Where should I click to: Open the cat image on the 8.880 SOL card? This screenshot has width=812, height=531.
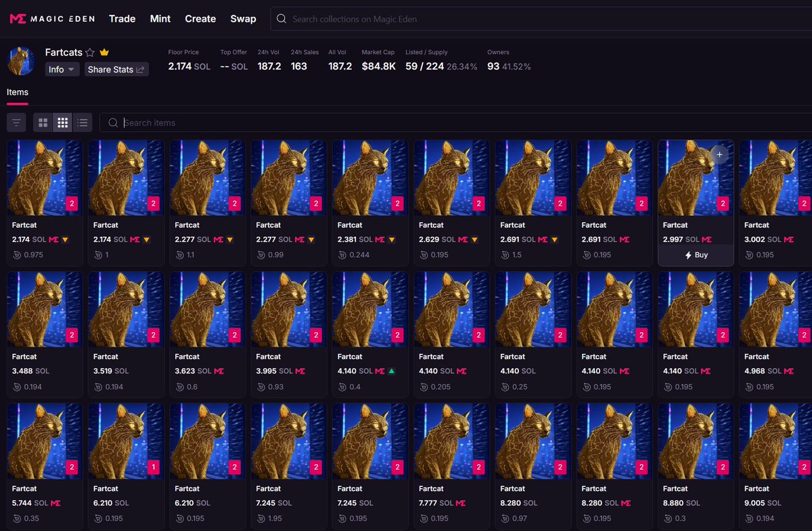tap(696, 442)
